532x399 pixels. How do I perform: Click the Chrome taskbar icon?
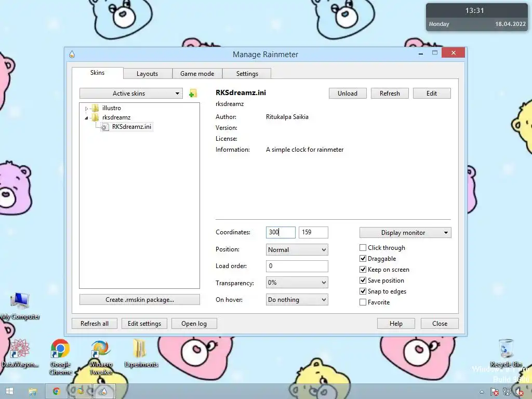(x=57, y=391)
